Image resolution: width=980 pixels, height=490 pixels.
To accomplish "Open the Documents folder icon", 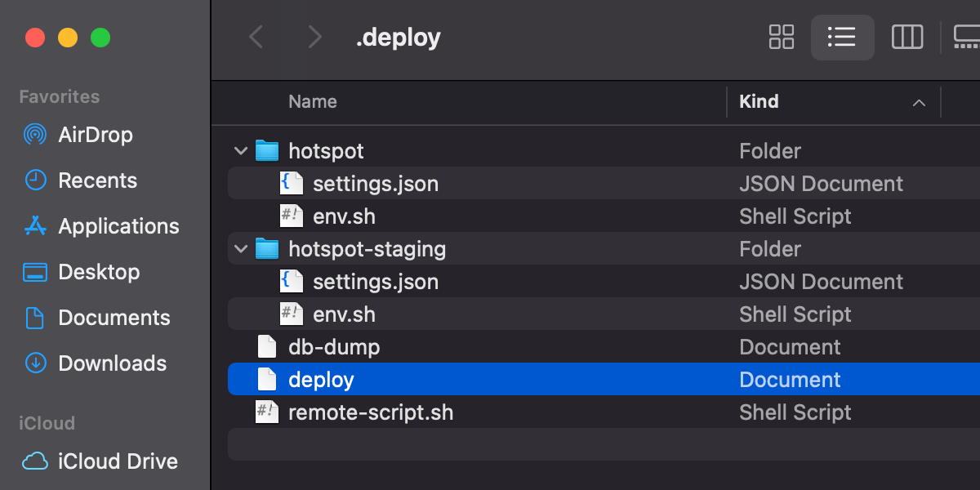I will pyautogui.click(x=34, y=318).
